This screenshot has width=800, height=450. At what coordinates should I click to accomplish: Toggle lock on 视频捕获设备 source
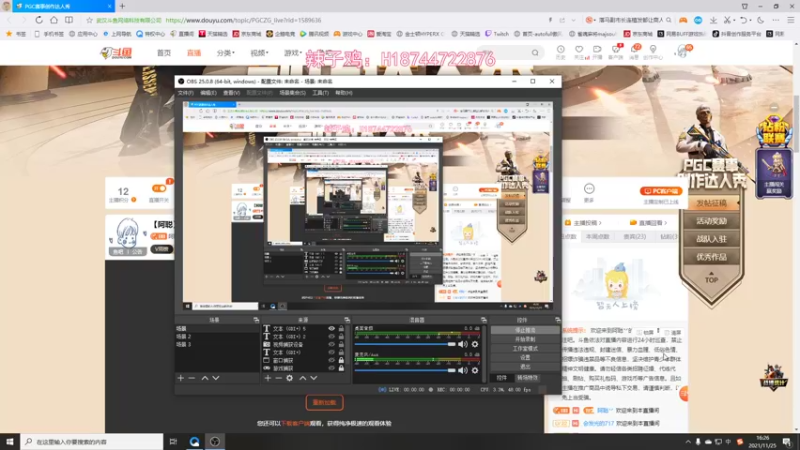coord(341,344)
